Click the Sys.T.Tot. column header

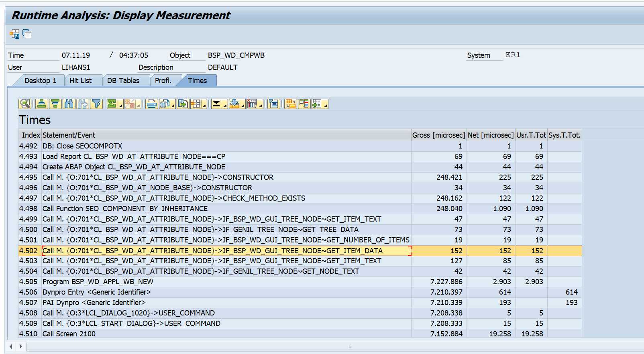coord(565,135)
